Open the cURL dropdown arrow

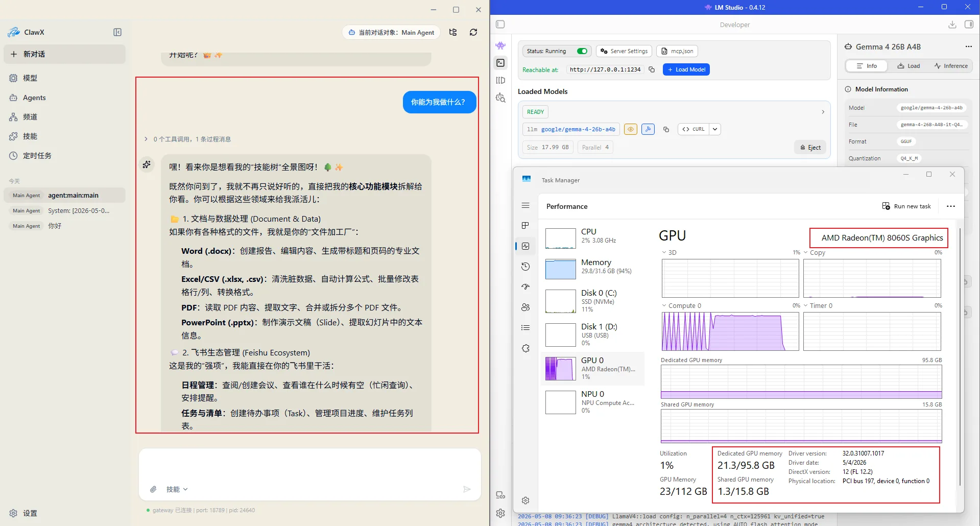[715, 129]
